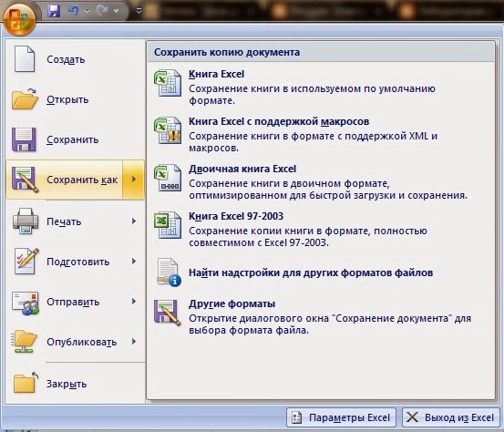Image resolution: width=504 pixels, height=432 pixels.
Task: Select Другие форматы option title
Action: (231, 303)
